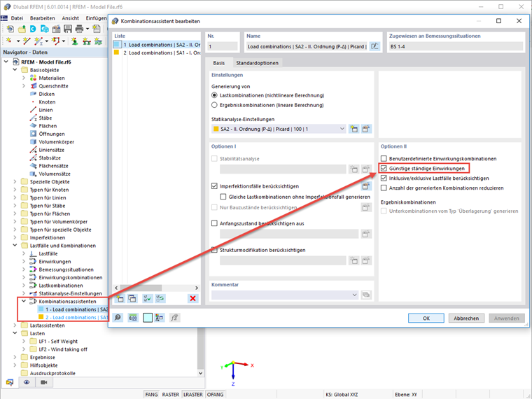Select the New line tool icon
The width and height of the screenshot is (532, 399).
tap(27, 41)
